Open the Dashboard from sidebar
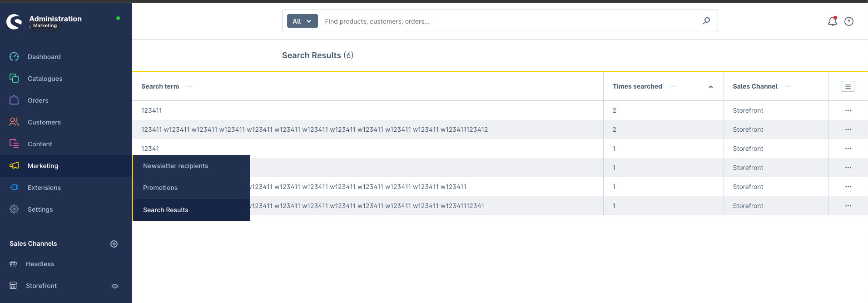 click(x=44, y=57)
